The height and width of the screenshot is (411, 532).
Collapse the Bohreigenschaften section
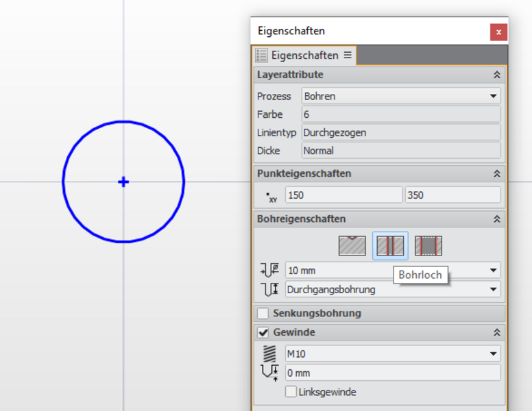click(x=497, y=219)
